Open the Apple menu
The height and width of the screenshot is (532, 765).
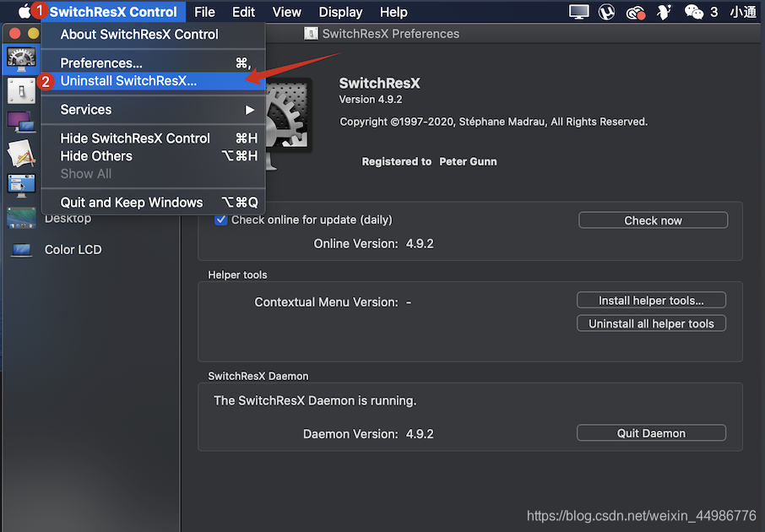point(24,11)
